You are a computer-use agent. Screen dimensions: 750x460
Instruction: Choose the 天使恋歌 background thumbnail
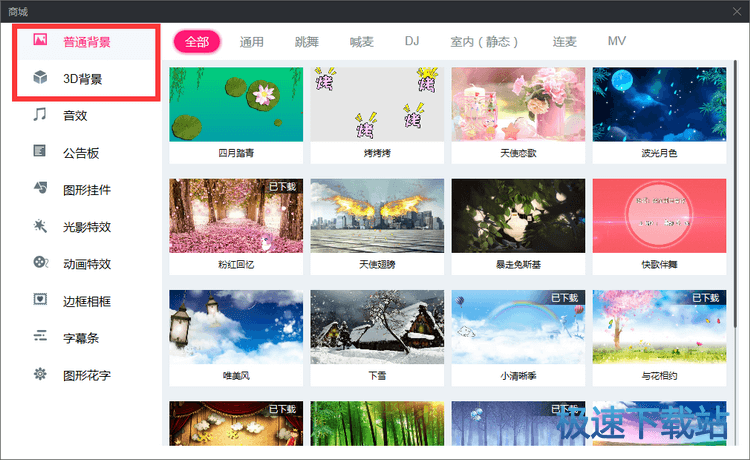[518, 104]
